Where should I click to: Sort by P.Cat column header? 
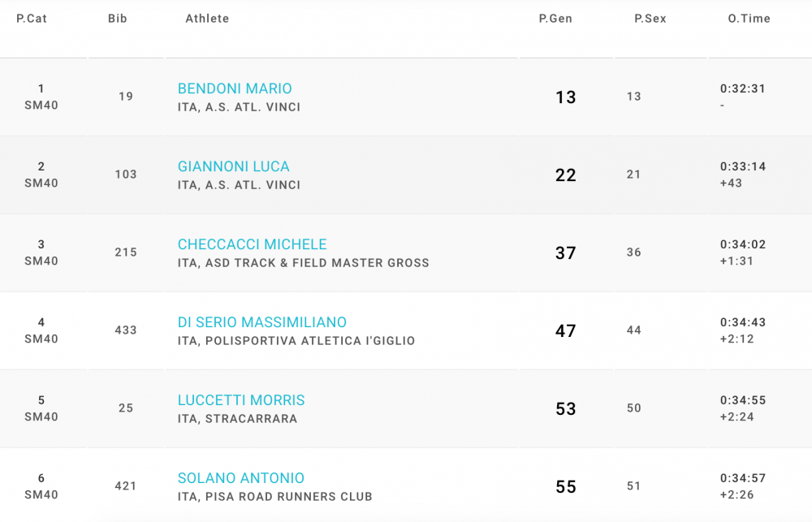(32, 19)
